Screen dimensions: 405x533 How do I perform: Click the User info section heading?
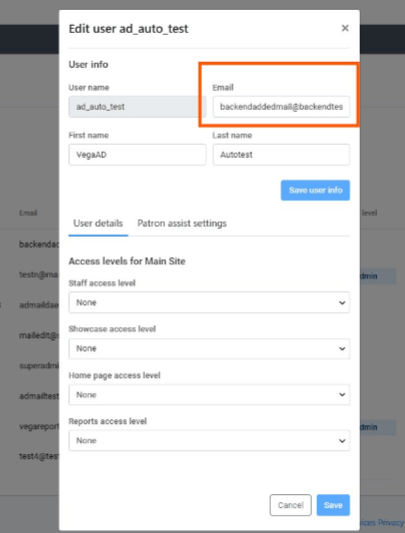tap(88, 65)
